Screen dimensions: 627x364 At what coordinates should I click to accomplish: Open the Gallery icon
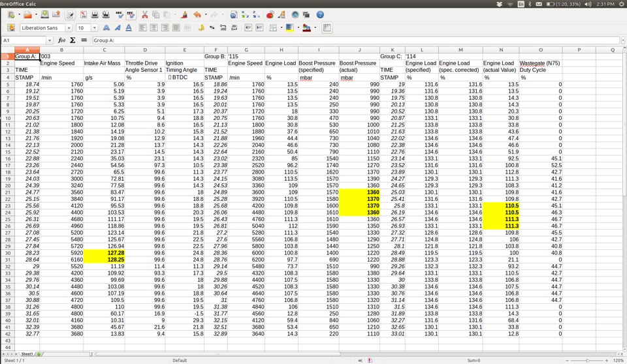coord(306,15)
